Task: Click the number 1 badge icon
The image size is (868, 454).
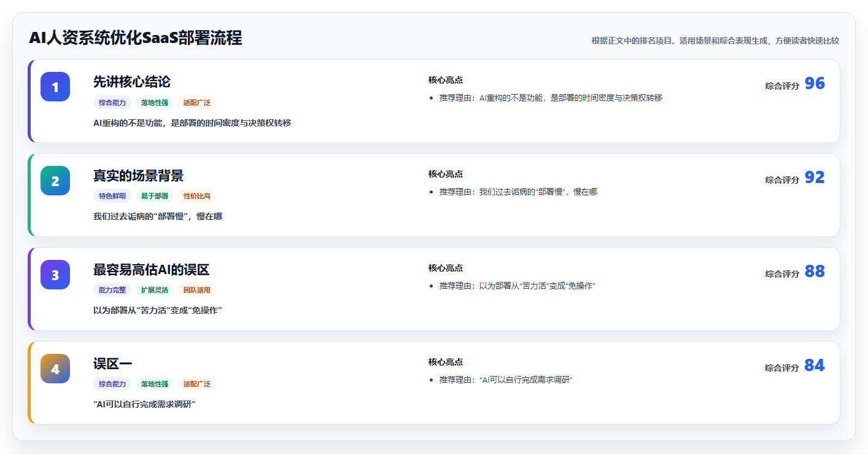Action: click(x=55, y=87)
